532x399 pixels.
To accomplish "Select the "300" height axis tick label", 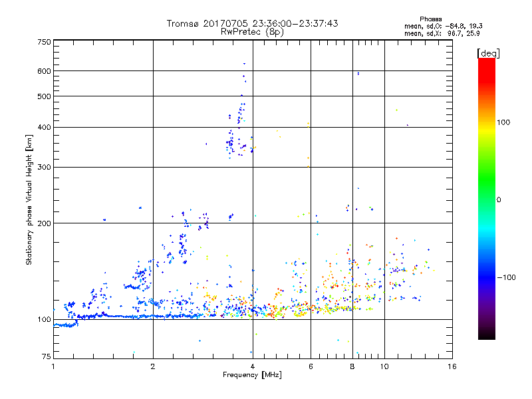I will (x=45, y=168).
